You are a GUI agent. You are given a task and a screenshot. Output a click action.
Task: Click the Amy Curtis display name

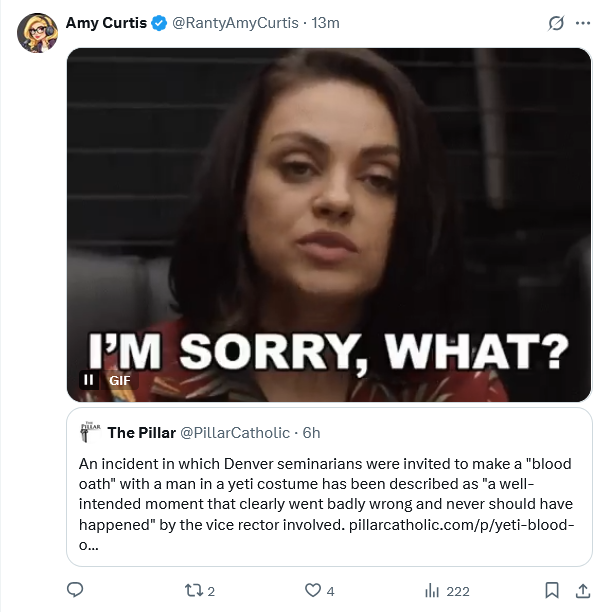106,23
